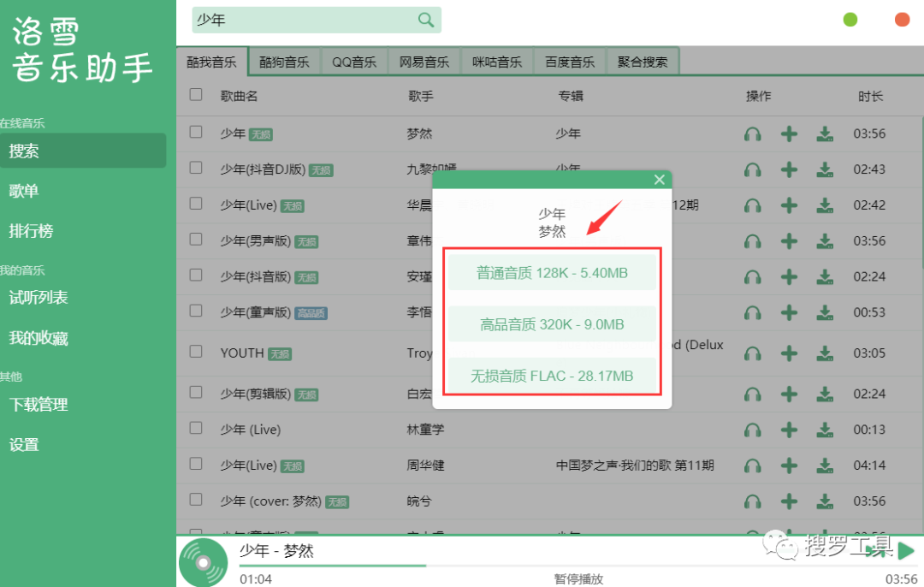The image size is (924, 587).
Task: Choose 普通音质 128K - 5.40MB download
Action: click(x=552, y=273)
